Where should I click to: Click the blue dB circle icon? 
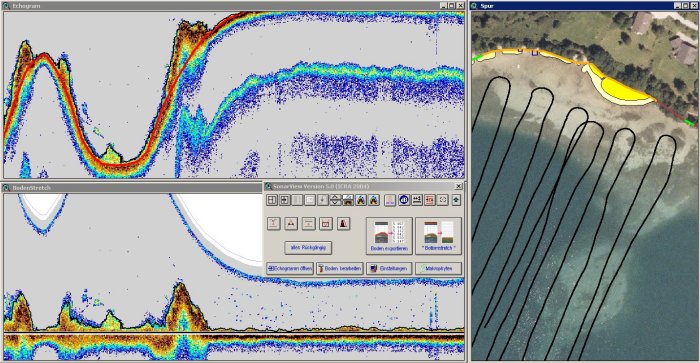coord(404,200)
